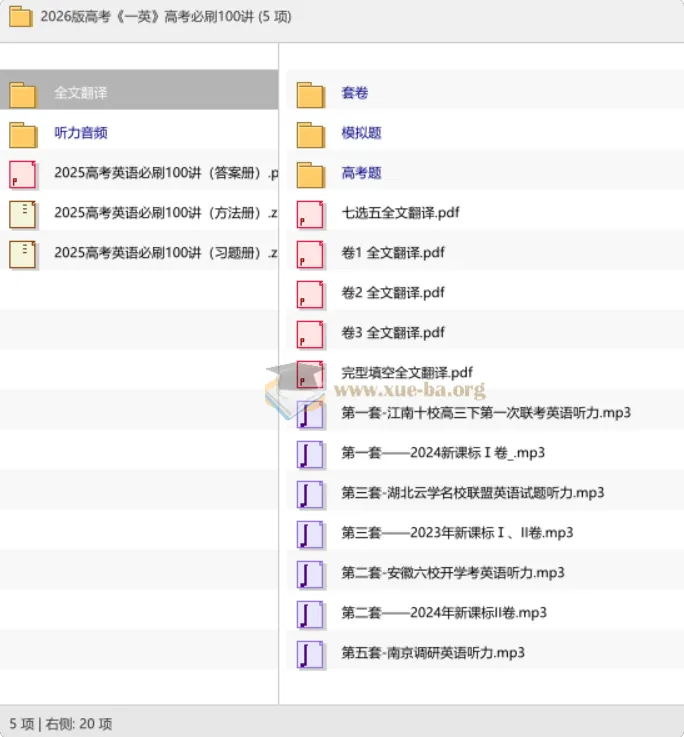Image resolution: width=684 pixels, height=737 pixels.
Task: Click the PDF icon for 卷2 全文翻译.pdf
Action: coord(310,294)
